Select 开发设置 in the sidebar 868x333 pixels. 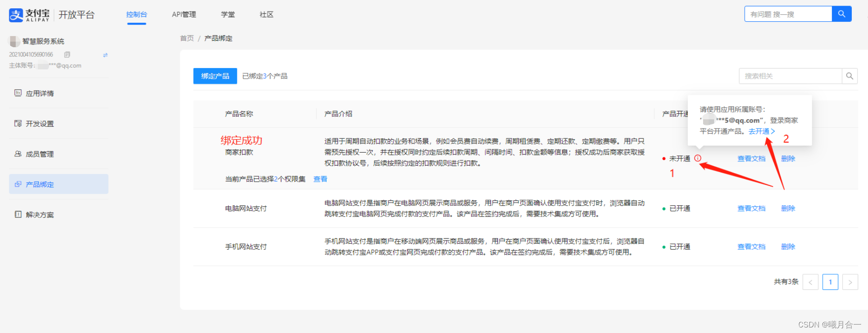[x=59, y=123]
